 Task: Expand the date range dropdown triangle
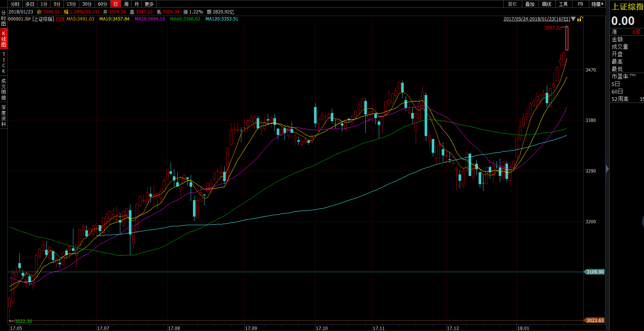574,19
